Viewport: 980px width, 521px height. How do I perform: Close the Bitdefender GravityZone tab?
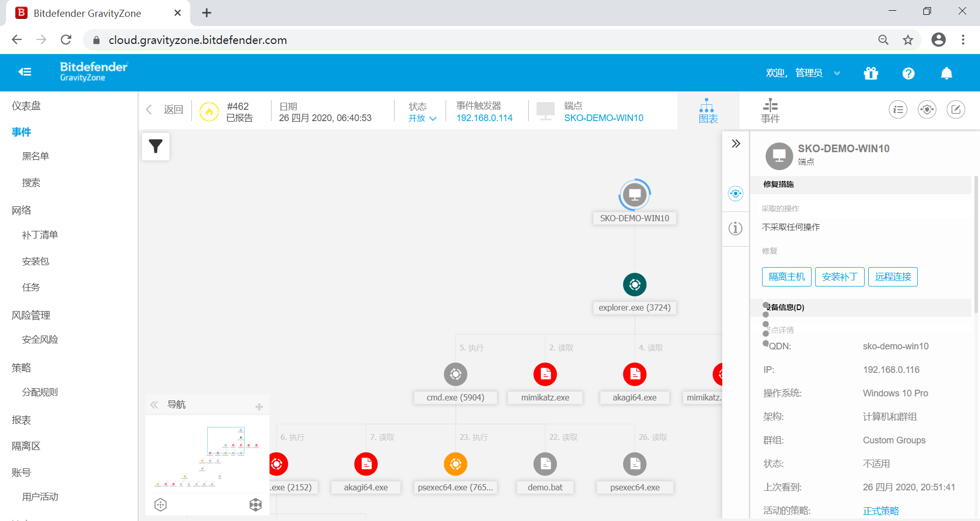pos(178,13)
